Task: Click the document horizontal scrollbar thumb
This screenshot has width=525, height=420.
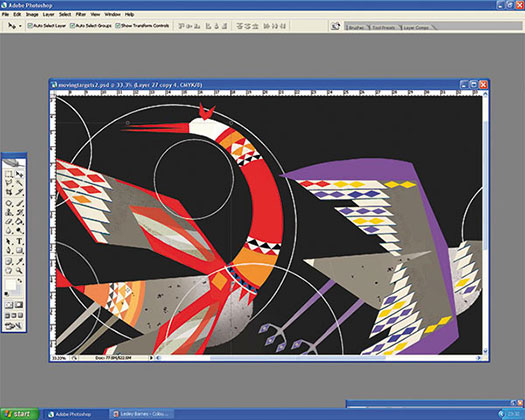Action: click(x=297, y=358)
